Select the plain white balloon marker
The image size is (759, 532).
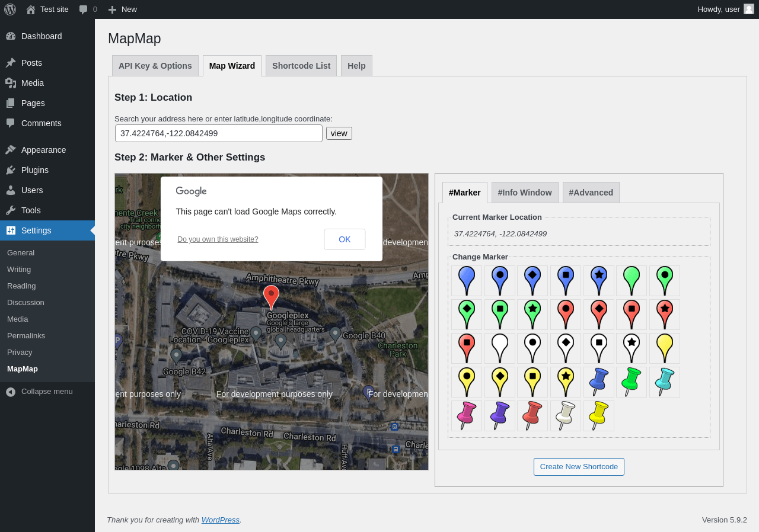coord(500,348)
